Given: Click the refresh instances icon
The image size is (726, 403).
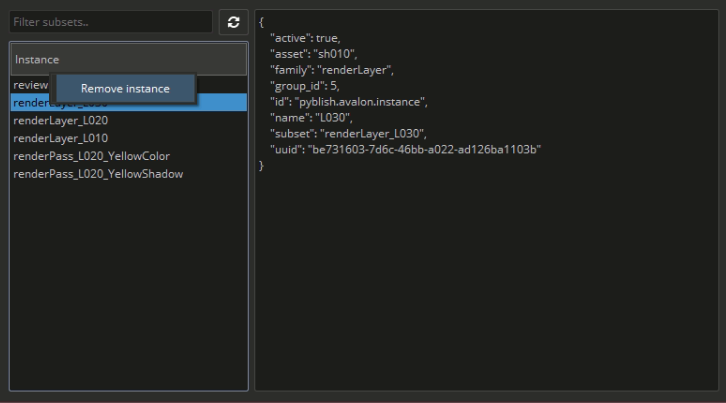Looking at the screenshot, I should [x=233, y=22].
